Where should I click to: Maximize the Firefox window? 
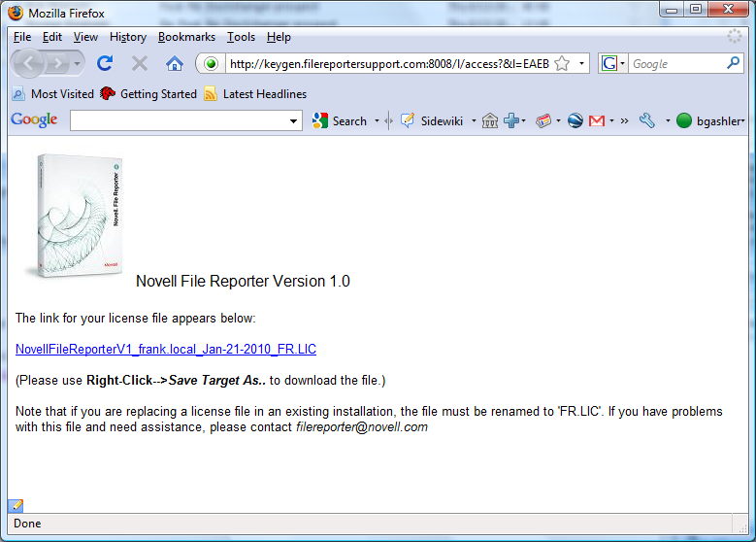(x=695, y=10)
